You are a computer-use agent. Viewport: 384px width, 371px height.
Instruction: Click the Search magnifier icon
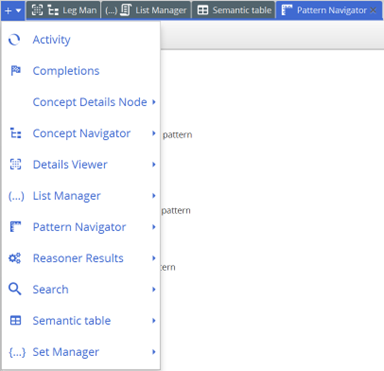click(x=15, y=289)
